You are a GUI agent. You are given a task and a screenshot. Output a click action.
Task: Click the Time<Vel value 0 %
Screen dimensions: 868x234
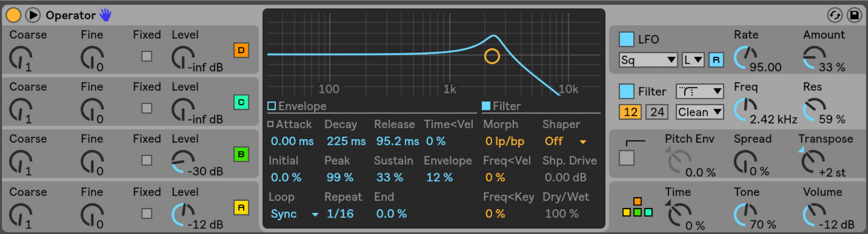[x=436, y=141]
